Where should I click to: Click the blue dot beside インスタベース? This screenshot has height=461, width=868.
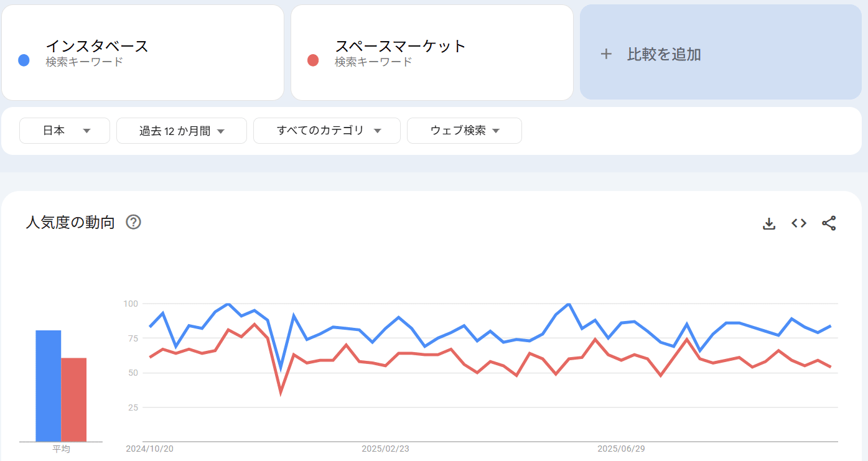(x=24, y=60)
